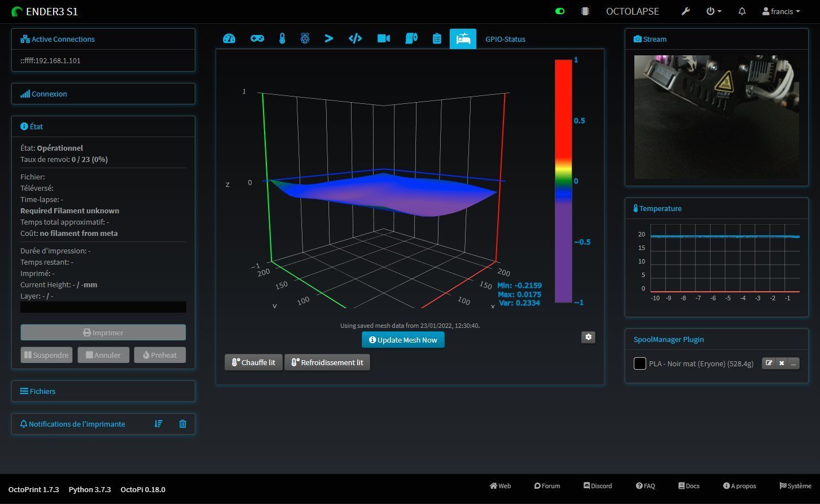
Task: Click the IP address ::ffff:192.168.1.101
Action: pos(50,60)
